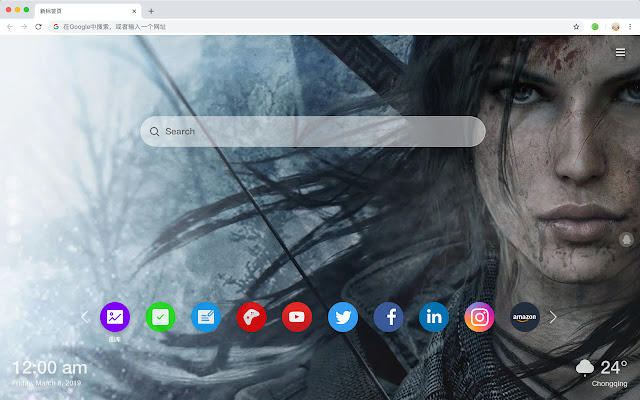
Task: Open the Facebook shortcut
Action: click(x=388, y=317)
